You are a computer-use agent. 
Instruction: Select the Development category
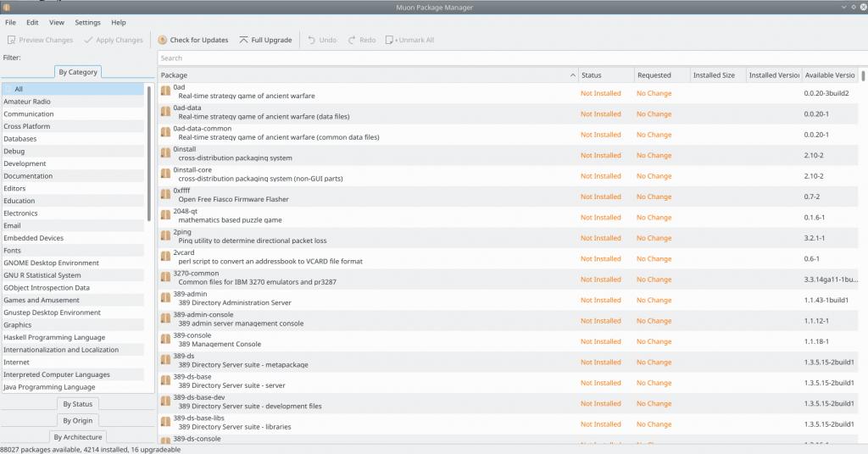point(25,163)
